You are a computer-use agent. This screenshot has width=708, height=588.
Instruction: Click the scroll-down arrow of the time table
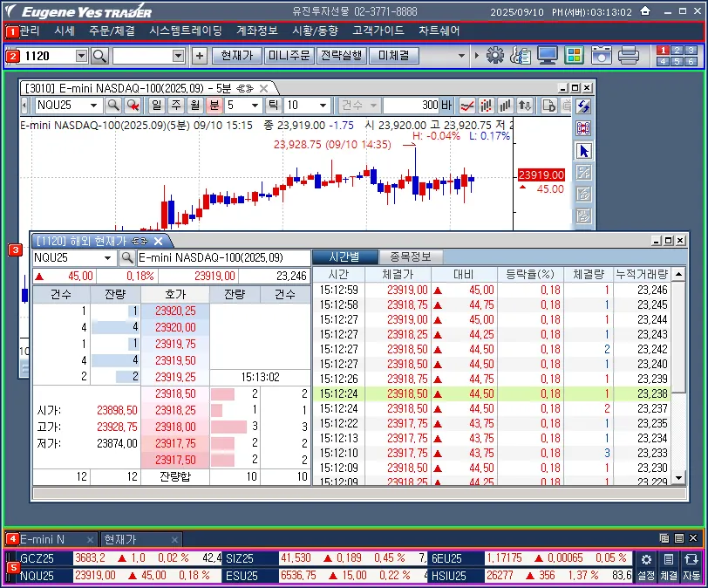pyautogui.click(x=678, y=478)
